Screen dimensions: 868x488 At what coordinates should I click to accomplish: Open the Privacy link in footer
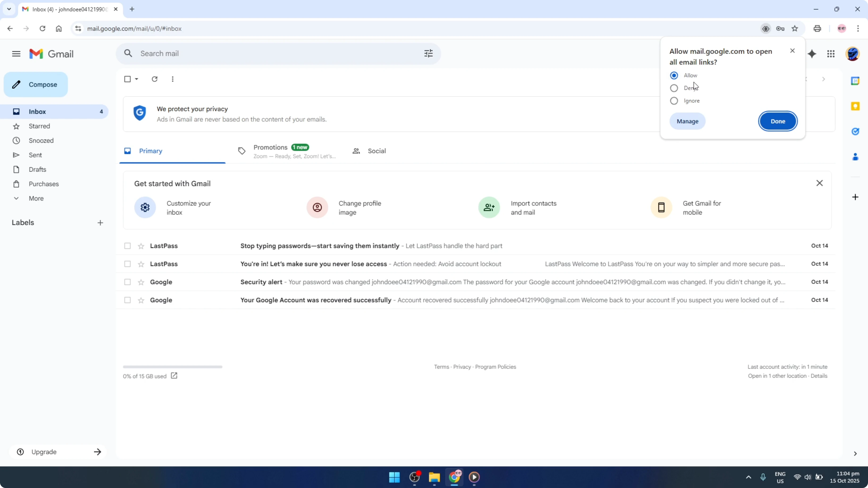click(462, 367)
